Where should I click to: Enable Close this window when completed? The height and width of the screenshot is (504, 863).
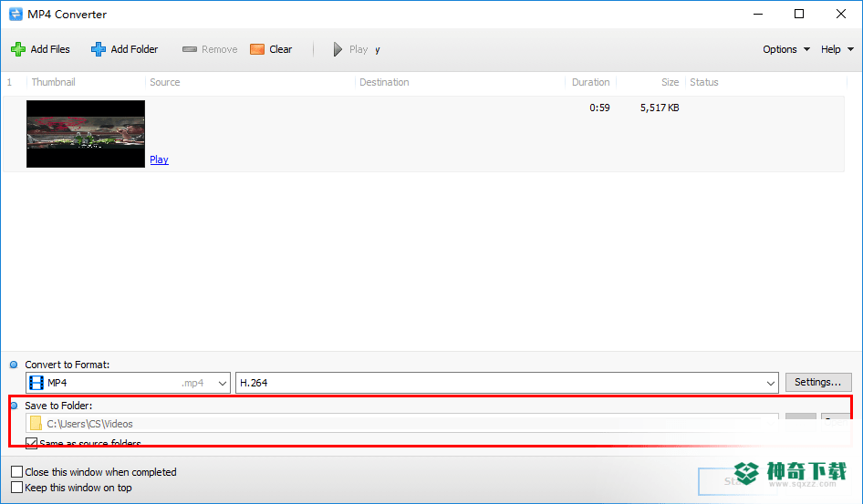pos(17,471)
